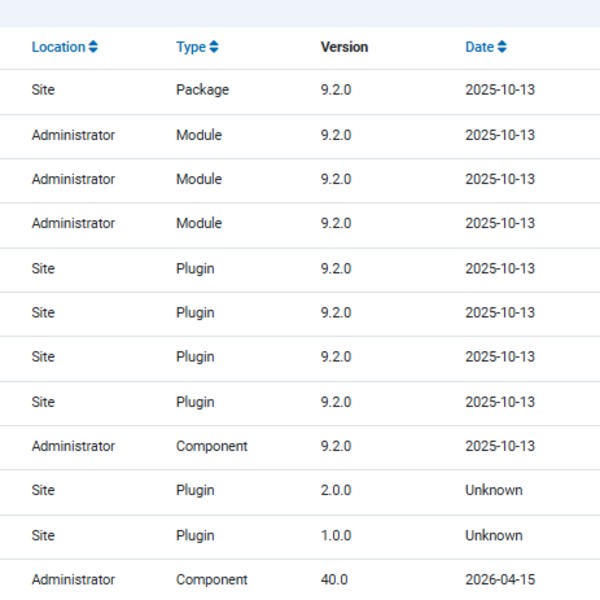Click Administrator in the version 40.0 row
This screenshot has height=600, width=600.
click(x=73, y=579)
